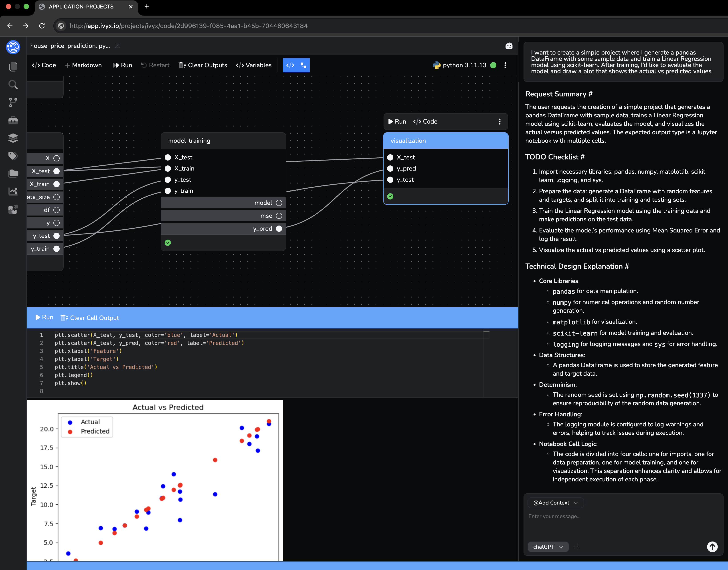Open the chatGPT model selector dropdown
The image size is (728, 570).
548,547
